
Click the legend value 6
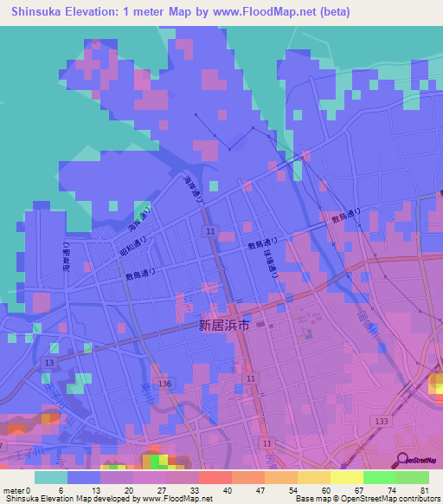point(61,491)
